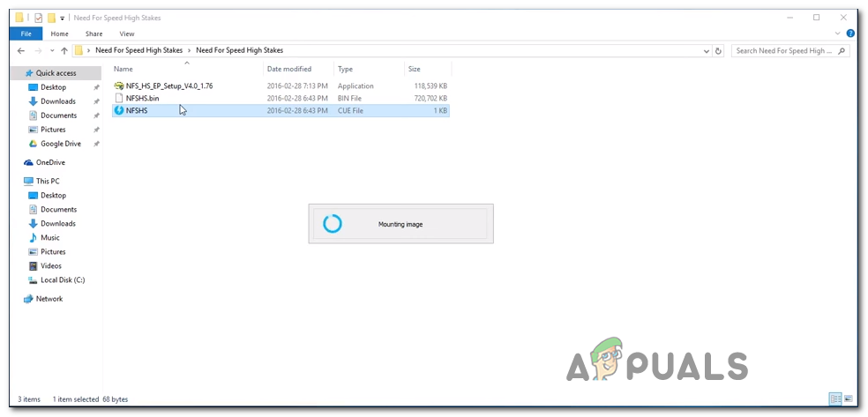Open the recent locations dropdown arrow
Viewport: 868px width, 417px height.
click(x=52, y=51)
